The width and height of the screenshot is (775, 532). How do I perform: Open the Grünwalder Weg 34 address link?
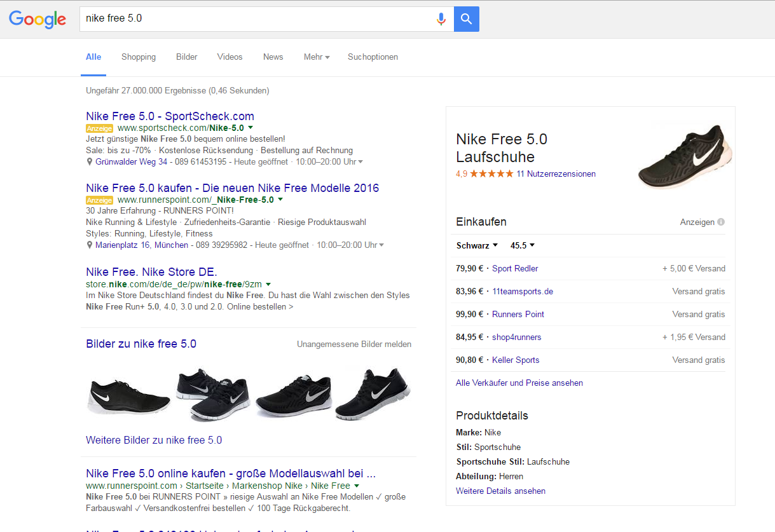click(x=132, y=162)
